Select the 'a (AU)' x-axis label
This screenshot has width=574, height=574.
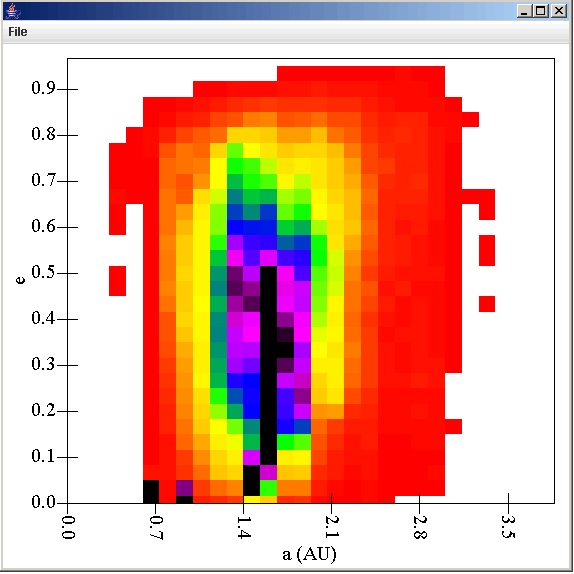309,554
